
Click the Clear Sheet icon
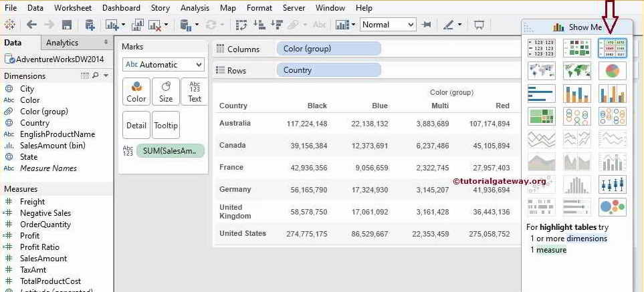155,25
